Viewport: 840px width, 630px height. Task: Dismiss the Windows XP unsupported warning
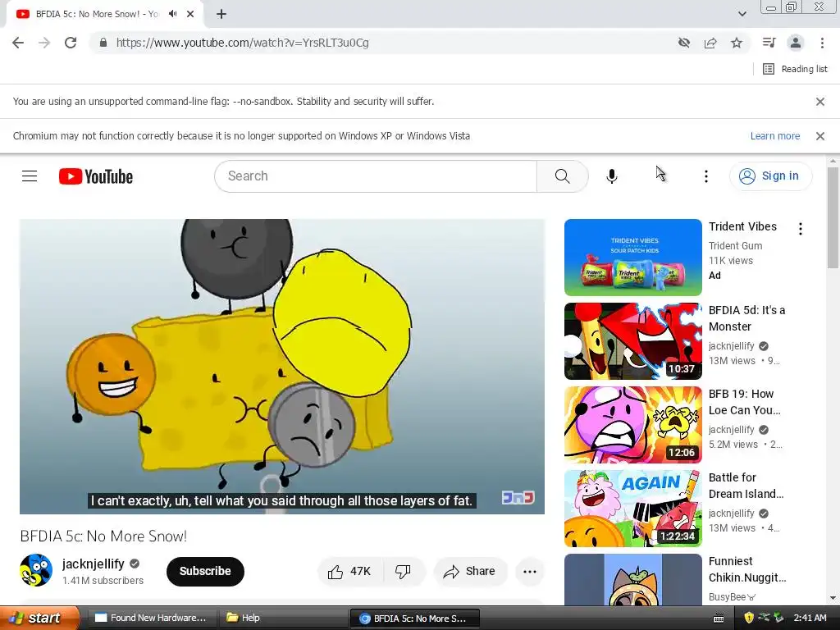(x=819, y=136)
